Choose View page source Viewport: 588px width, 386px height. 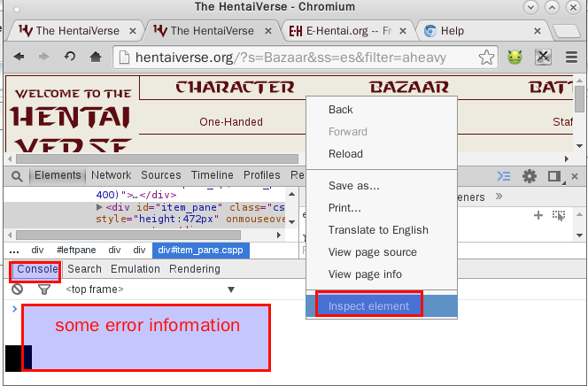point(382,251)
